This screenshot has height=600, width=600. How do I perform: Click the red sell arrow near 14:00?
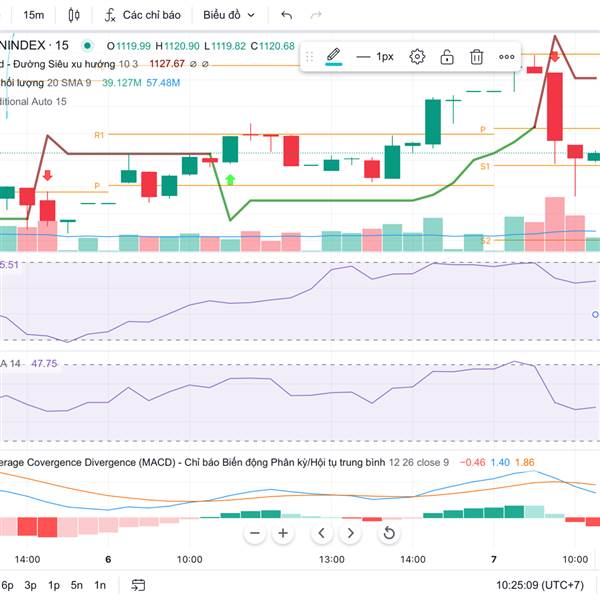click(47, 176)
